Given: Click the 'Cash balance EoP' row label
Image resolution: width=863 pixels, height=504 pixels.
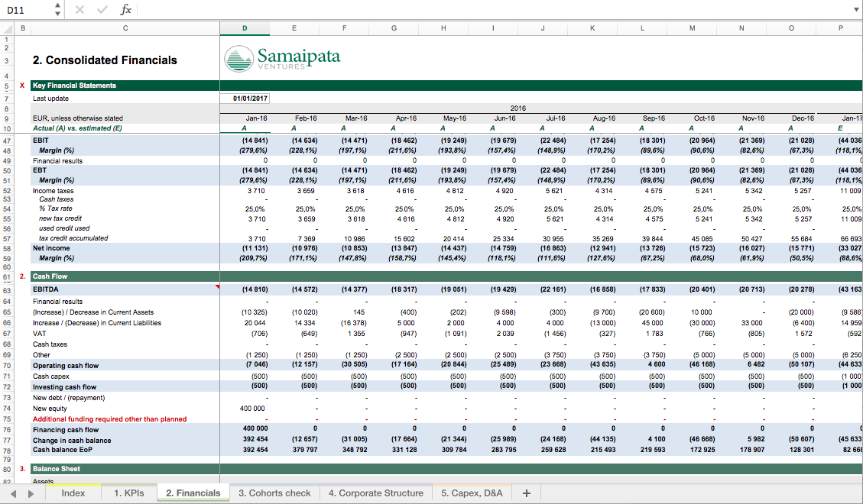Looking at the screenshot, I should 62,450.
